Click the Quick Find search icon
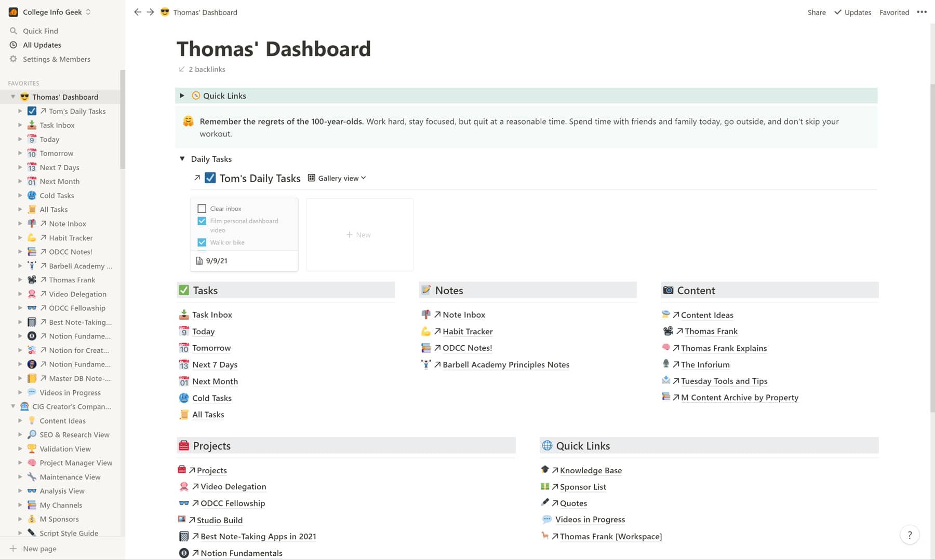 click(14, 31)
